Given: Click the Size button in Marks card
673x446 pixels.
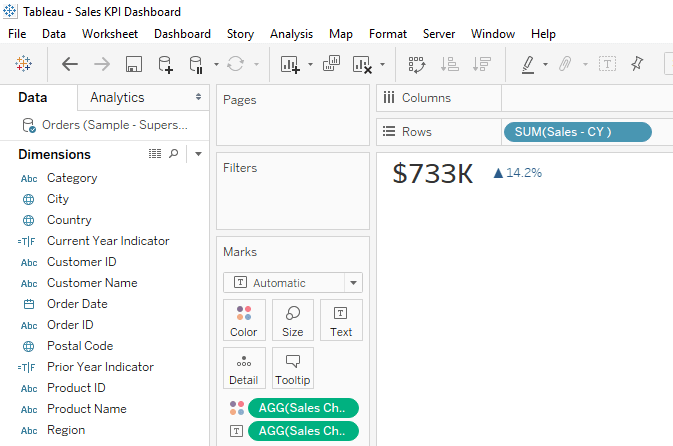Looking at the screenshot, I should 293,320.
